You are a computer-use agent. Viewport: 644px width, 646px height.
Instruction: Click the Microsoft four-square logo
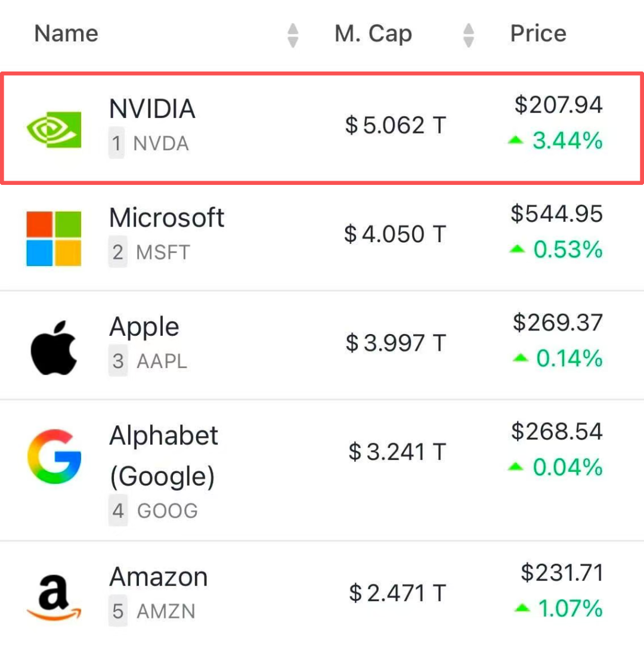(54, 238)
